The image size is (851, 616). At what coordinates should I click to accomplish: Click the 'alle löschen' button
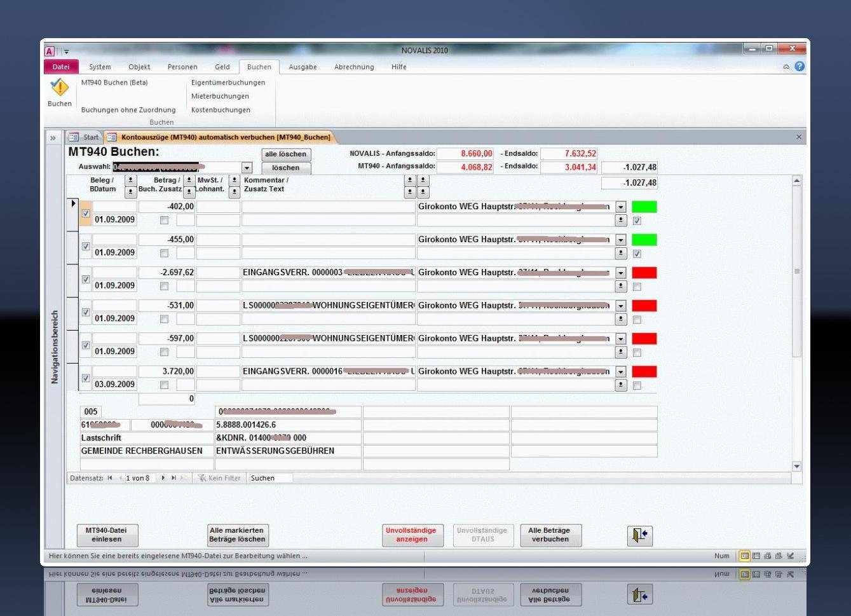286,154
